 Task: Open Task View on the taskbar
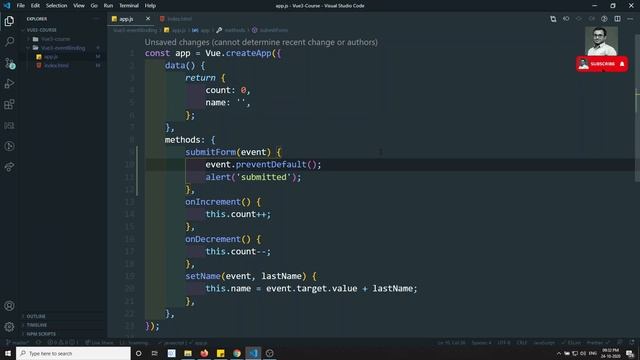155,353
